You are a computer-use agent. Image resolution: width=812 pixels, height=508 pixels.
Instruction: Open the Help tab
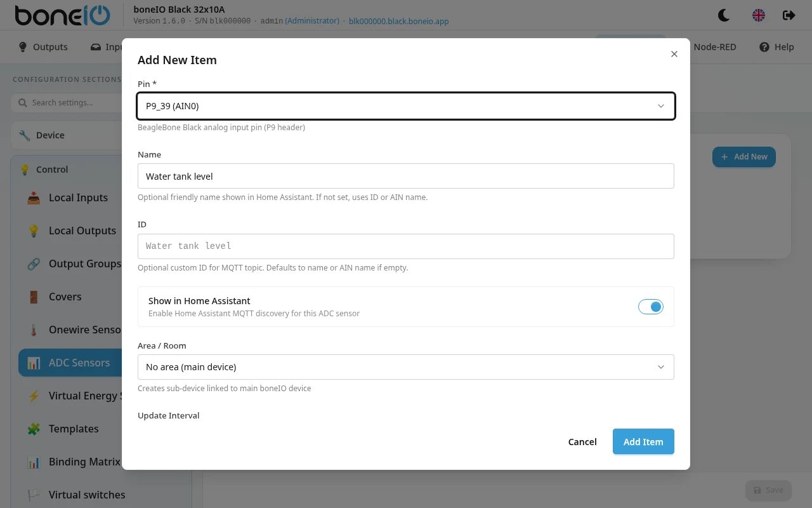pyautogui.click(x=776, y=47)
